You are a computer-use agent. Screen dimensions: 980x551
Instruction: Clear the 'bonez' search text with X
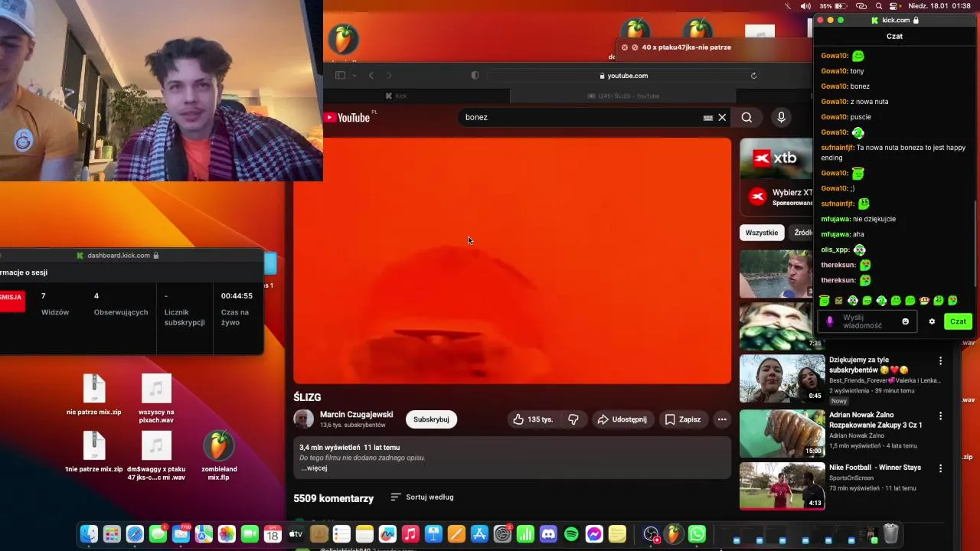722,117
